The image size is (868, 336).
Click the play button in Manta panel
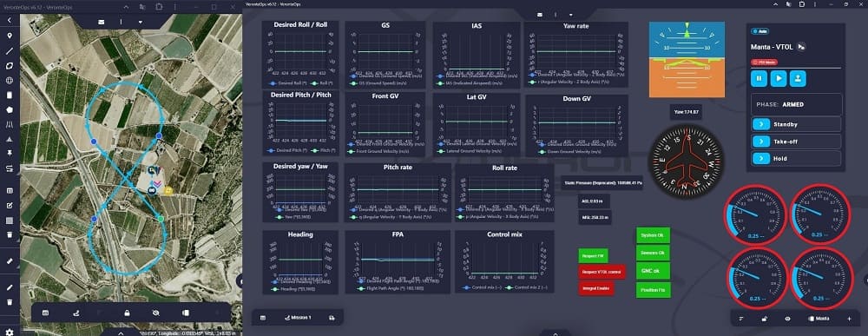(779, 78)
